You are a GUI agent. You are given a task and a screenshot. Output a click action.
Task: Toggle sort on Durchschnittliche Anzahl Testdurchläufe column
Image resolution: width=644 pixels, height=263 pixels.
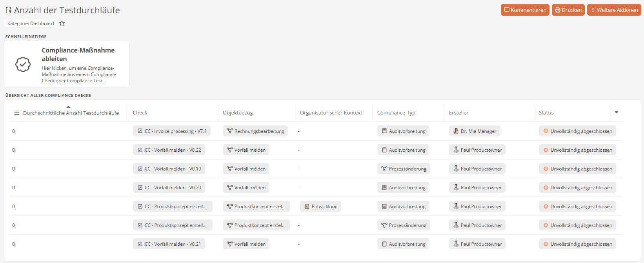point(71,113)
